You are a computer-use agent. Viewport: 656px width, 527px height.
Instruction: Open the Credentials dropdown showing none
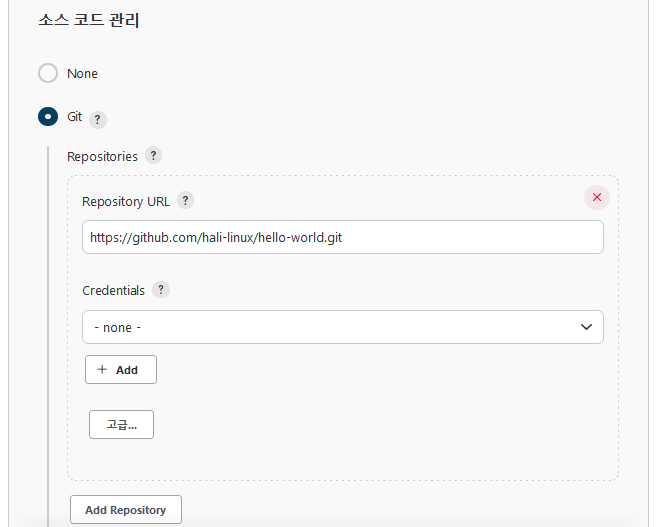click(x=343, y=327)
